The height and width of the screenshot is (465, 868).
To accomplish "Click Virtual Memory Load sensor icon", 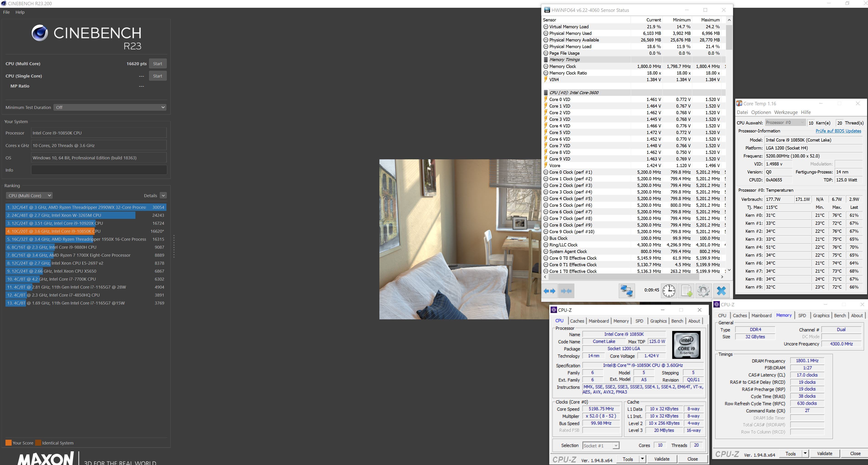I will click(x=546, y=27).
